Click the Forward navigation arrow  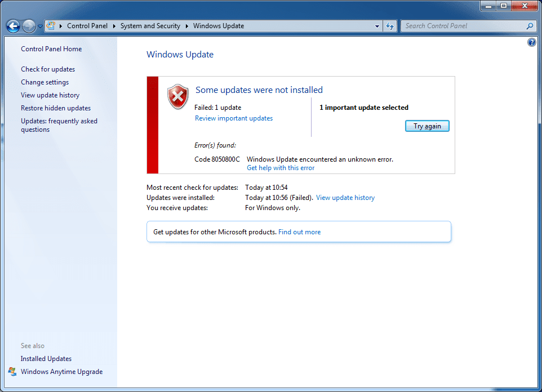28,26
